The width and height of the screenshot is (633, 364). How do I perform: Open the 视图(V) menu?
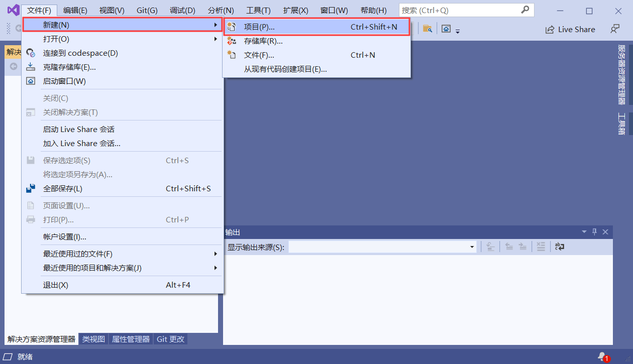pos(111,10)
